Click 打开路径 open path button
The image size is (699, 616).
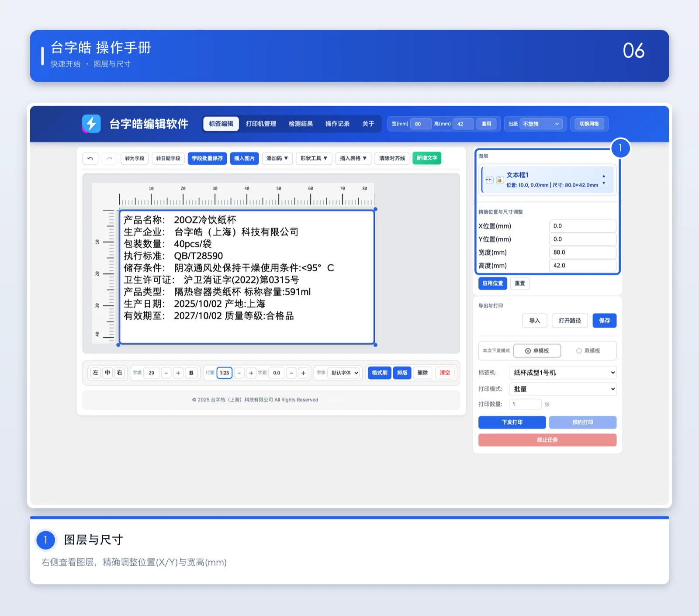click(x=570, y=321)
